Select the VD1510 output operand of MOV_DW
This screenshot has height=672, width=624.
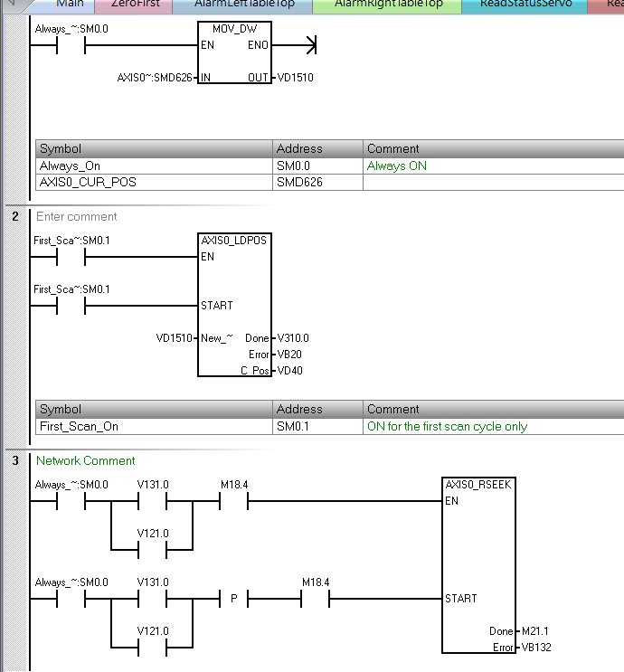295,78
